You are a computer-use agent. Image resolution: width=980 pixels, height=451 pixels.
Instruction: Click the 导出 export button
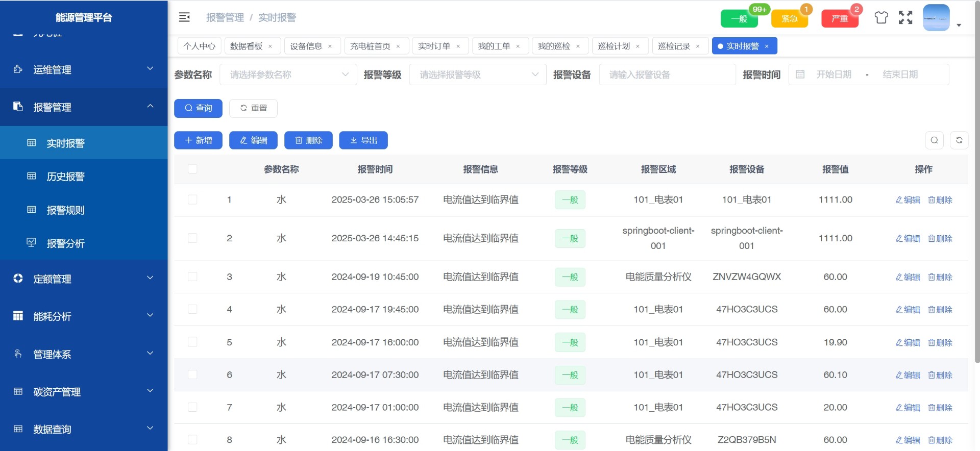click(x=363, y=140)
